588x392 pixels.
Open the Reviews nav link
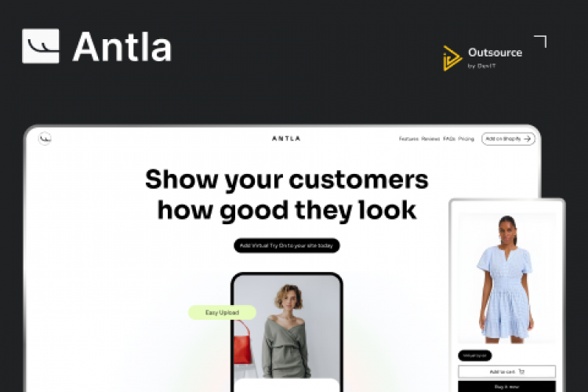point(430,139)
